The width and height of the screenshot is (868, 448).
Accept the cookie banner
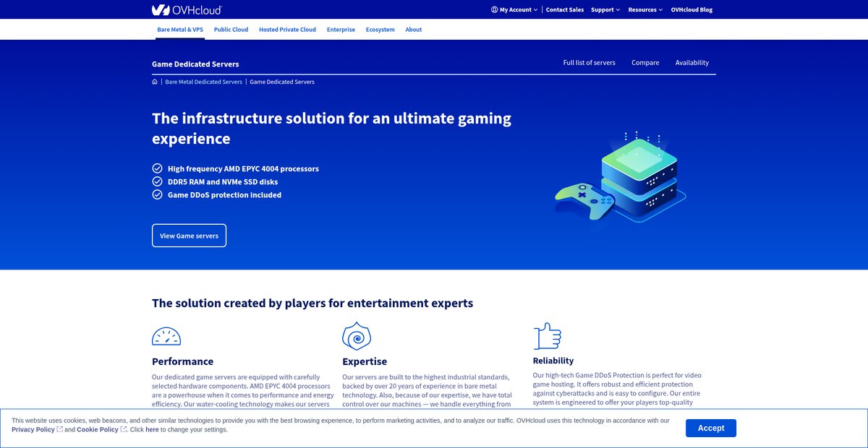711,428
